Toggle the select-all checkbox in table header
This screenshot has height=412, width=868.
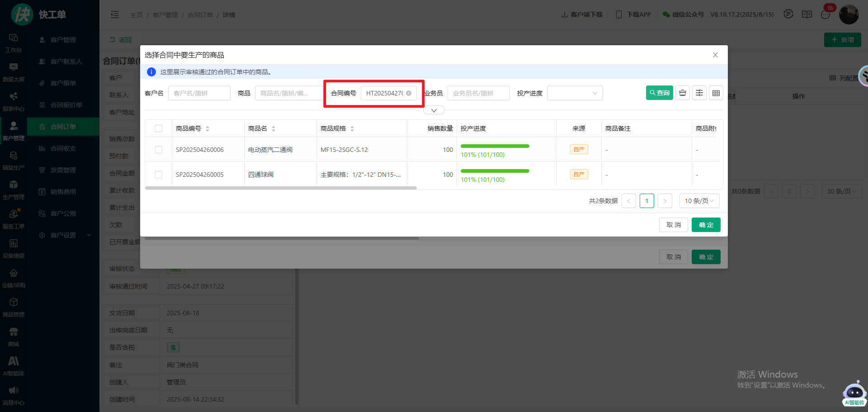pos(159,128)
